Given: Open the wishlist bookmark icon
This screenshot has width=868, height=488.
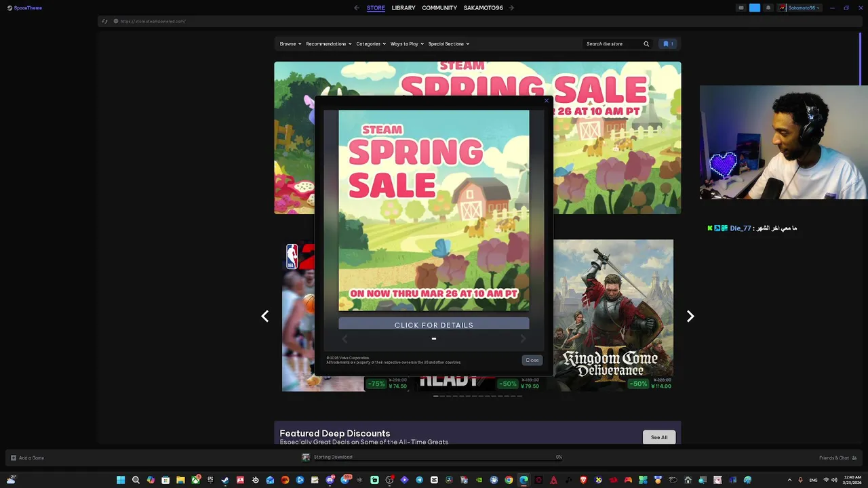Looking at the screenshot, I should click(x=666, y=44).
